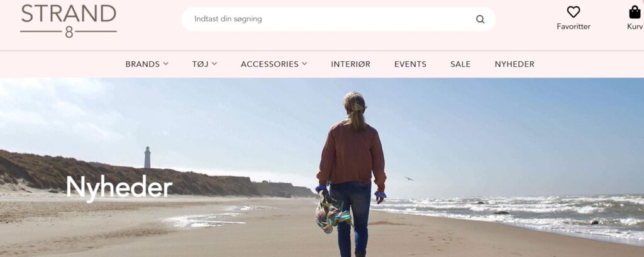Screen dimensions: 644x257
Task: Open Favoritter via the heart icon
Action: tap(574, 12)
